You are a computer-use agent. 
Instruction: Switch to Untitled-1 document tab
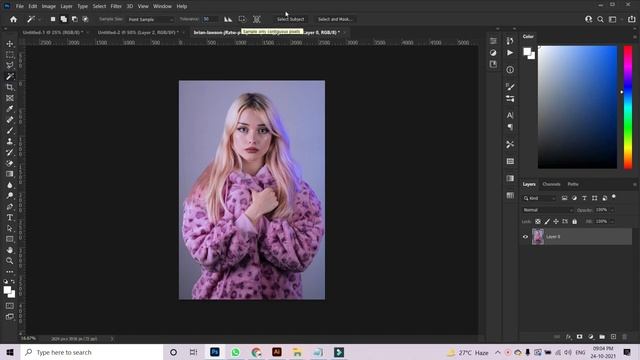[x=53, y=32]
